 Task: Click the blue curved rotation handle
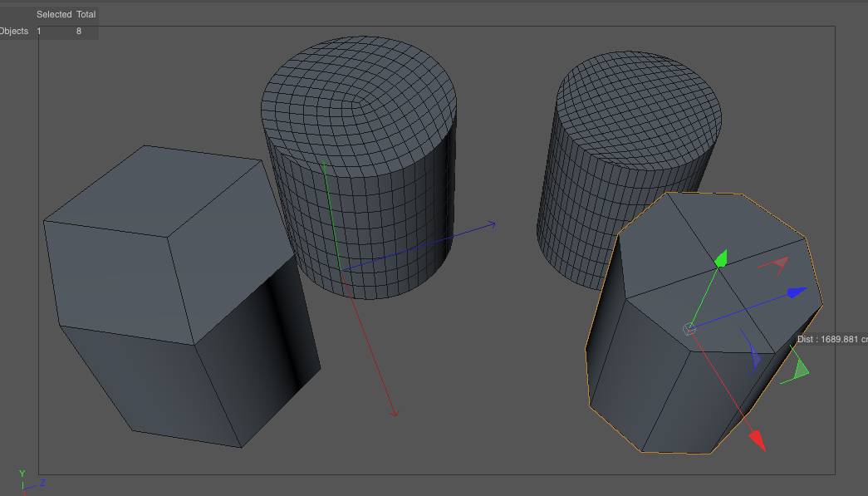point(754,356)
